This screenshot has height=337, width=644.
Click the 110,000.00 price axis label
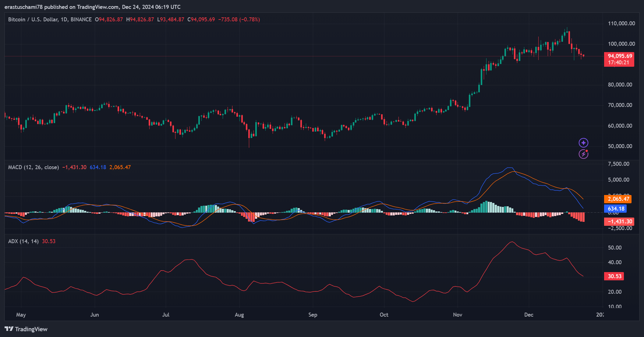[621, 23]
